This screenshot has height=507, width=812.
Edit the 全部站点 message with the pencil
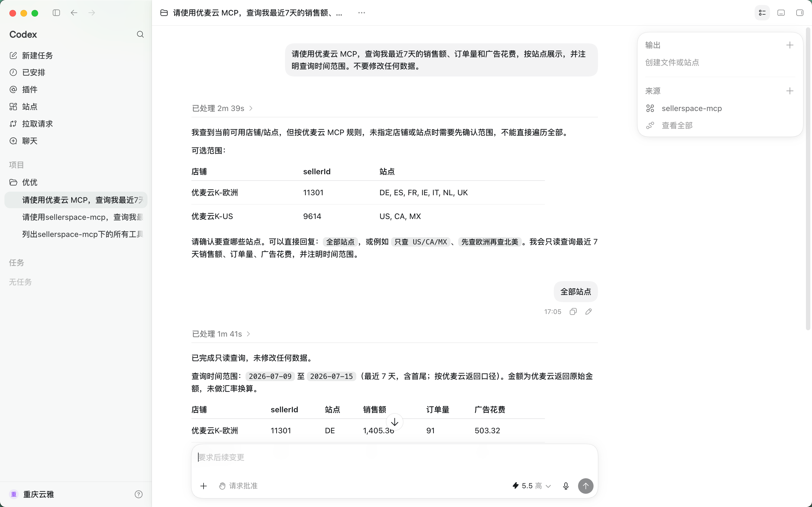589,311
